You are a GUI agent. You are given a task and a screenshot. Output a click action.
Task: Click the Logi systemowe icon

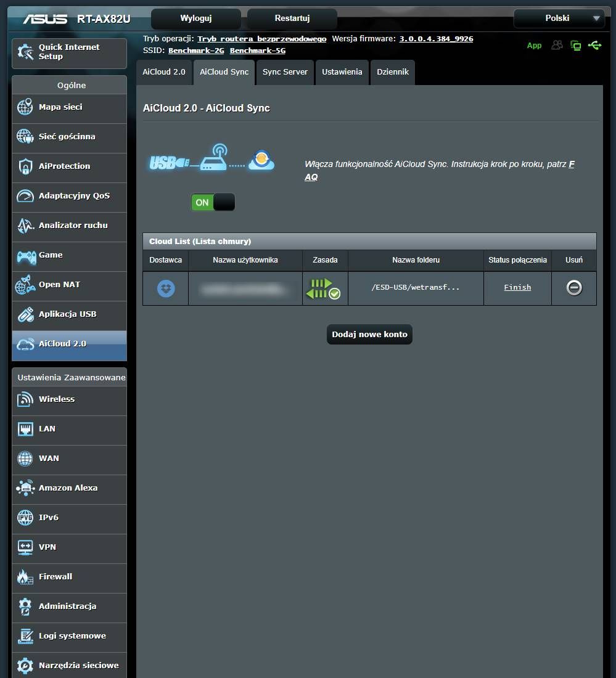[25, 636]
